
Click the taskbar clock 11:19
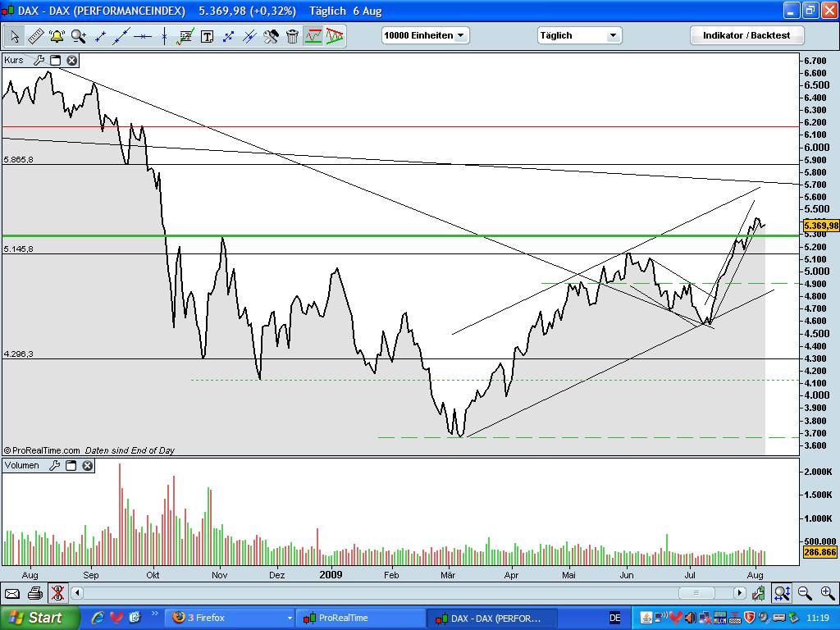click(818, 618)
